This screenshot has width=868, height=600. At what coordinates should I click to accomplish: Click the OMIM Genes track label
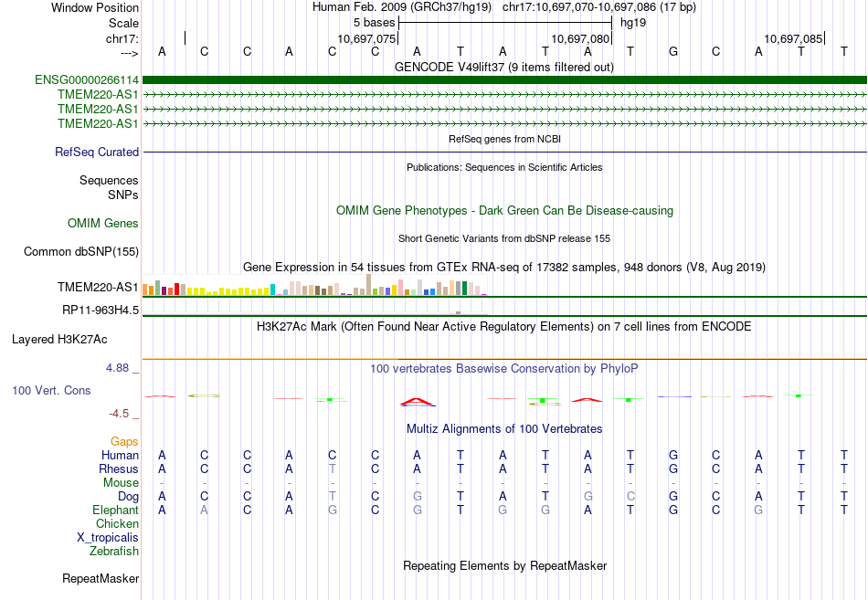coord(102,223)
